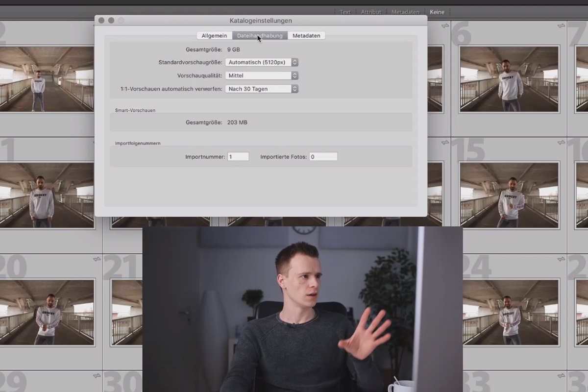Image resolution: width=588 pixels, height=392 pixels.
Task: Open the Vorschauqualität dropdown set to Mittel
Action: click(262, 75)
